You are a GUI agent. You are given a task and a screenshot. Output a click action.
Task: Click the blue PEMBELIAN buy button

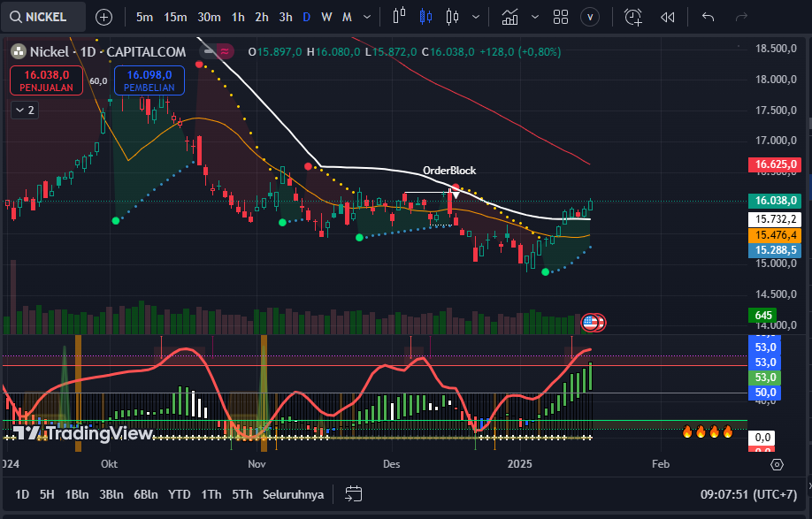point(149,81)
